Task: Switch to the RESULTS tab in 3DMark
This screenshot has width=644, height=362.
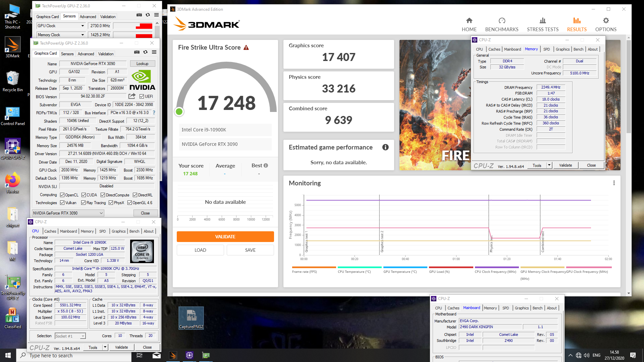Action: pos(577,25)
